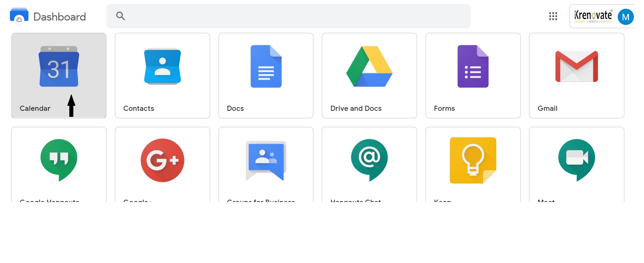Click the Krenovate organization logo
Image resolution: width=644 pixels, height=263 pixels.
pos(593,16)
